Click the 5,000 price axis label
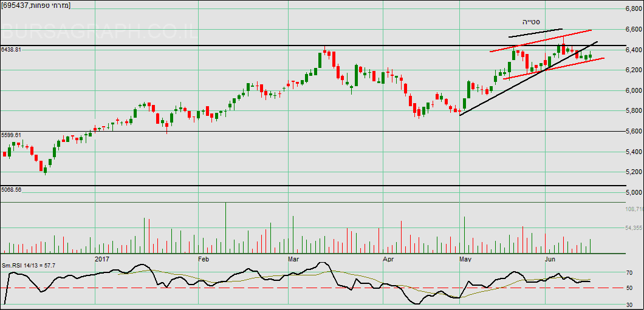 [x=634, y=193]
